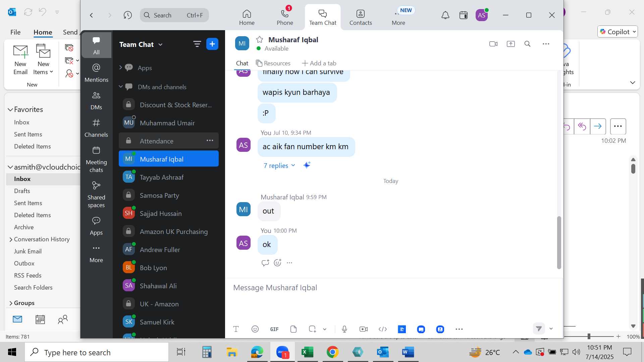
Task: Reply in thread to the 'ok' message
Action: [265, 263]
